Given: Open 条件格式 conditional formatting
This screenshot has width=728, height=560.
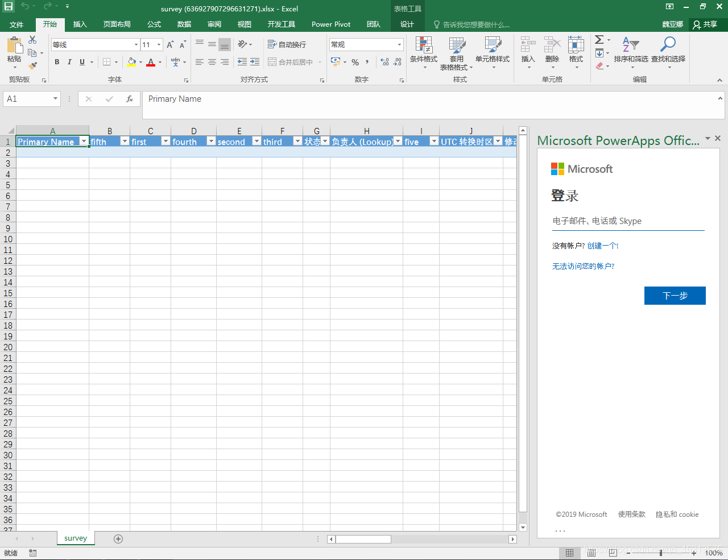Looking at the screenshot, I should [x=424, y=53].
